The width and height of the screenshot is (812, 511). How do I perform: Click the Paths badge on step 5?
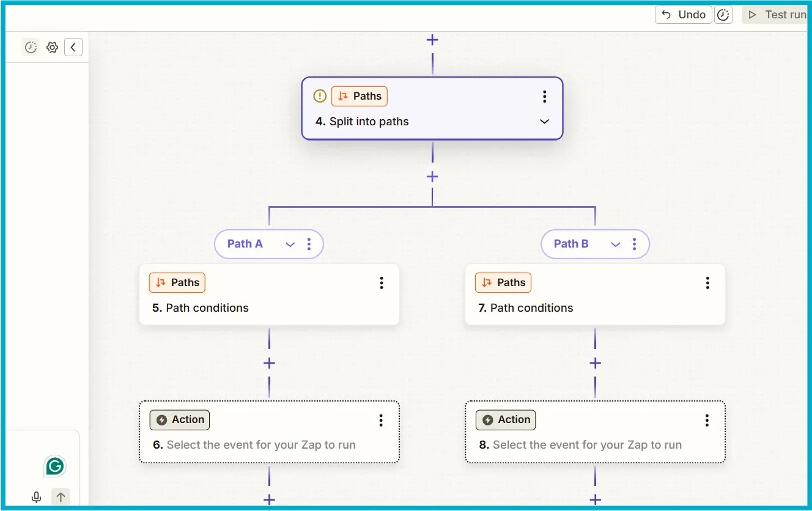(x=177, y=282)
